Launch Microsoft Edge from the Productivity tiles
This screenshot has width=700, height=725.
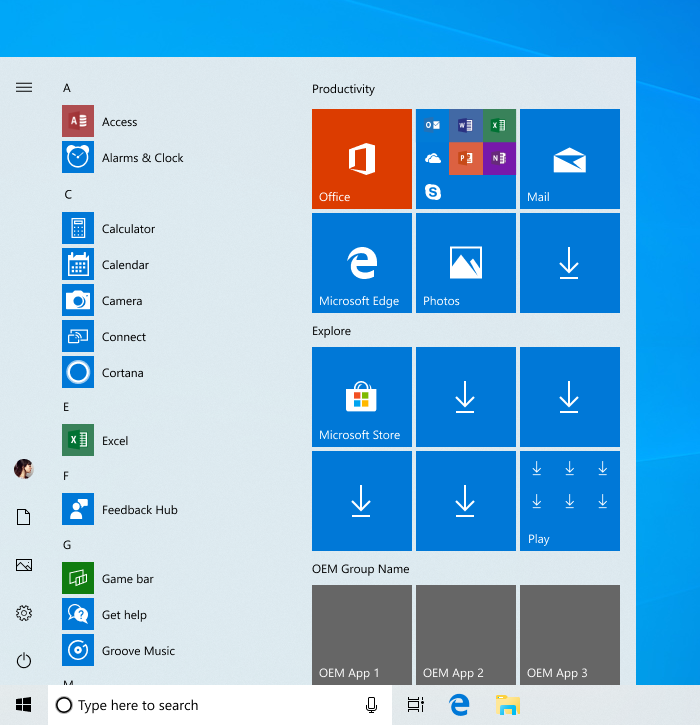point(361,263)
